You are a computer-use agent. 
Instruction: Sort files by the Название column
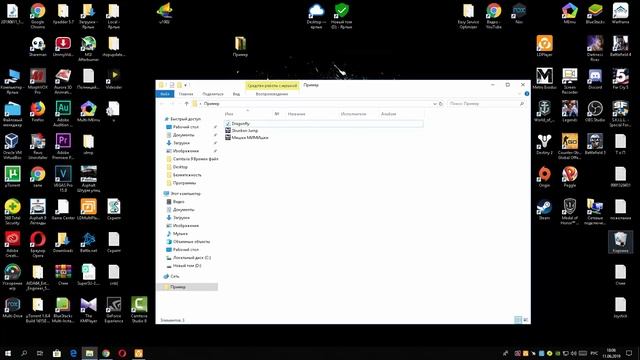pyautogui.click(x=296, y=114)
